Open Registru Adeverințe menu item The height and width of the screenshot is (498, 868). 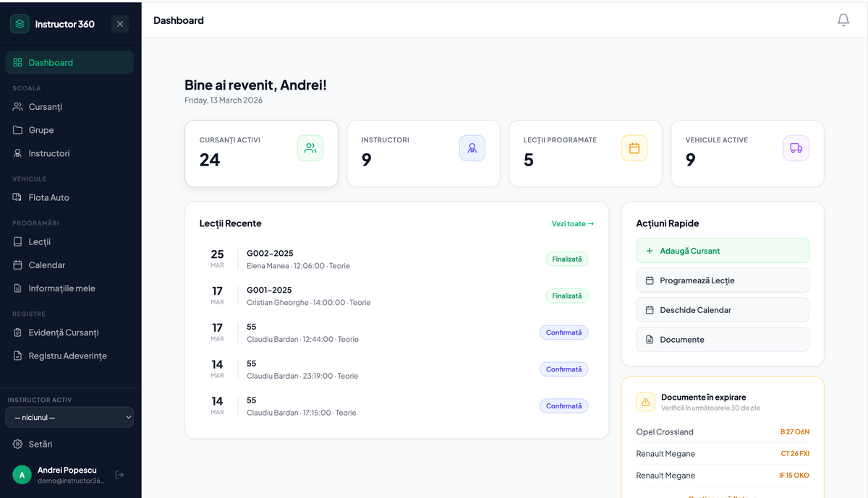point(67,356)
